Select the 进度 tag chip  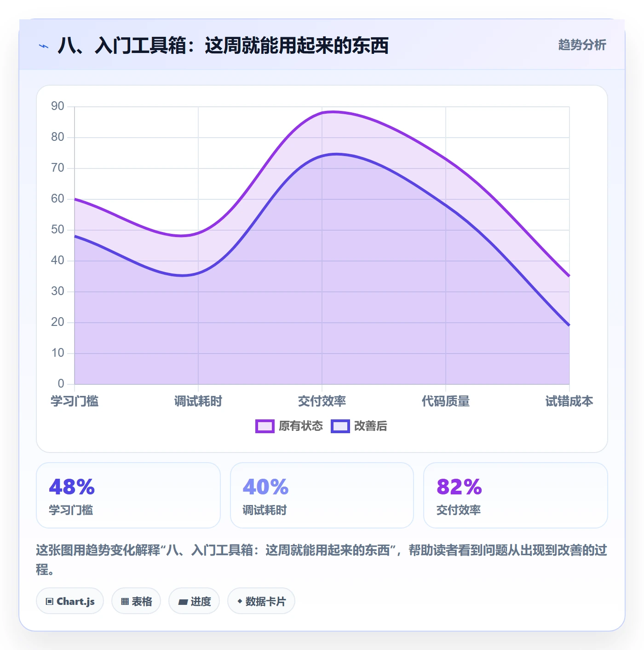point(194,601)
